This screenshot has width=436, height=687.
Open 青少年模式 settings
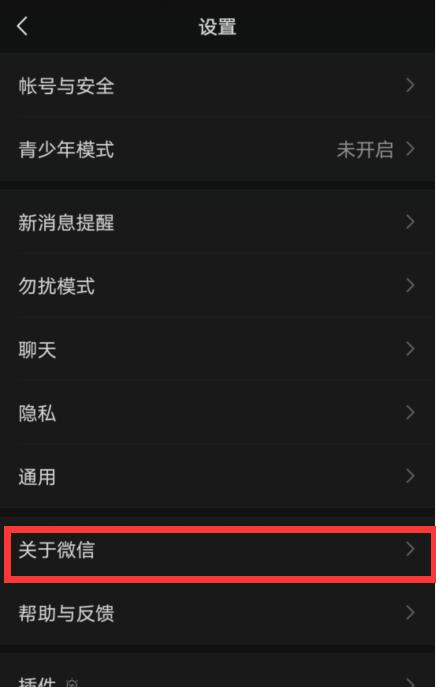(x=217, y=149)
